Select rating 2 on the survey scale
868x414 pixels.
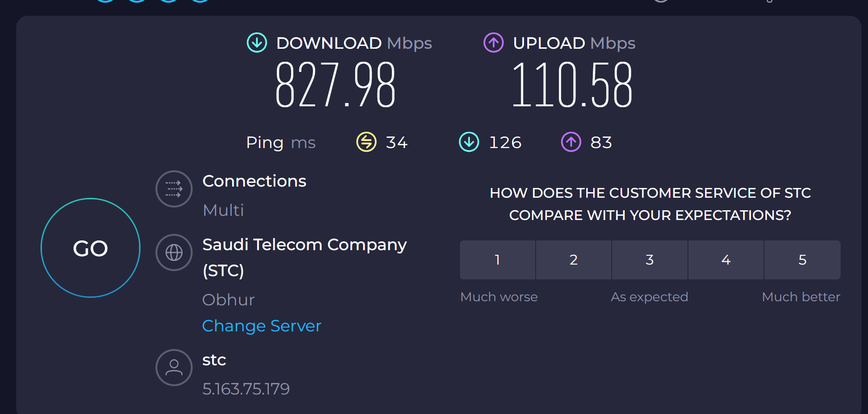573,260
